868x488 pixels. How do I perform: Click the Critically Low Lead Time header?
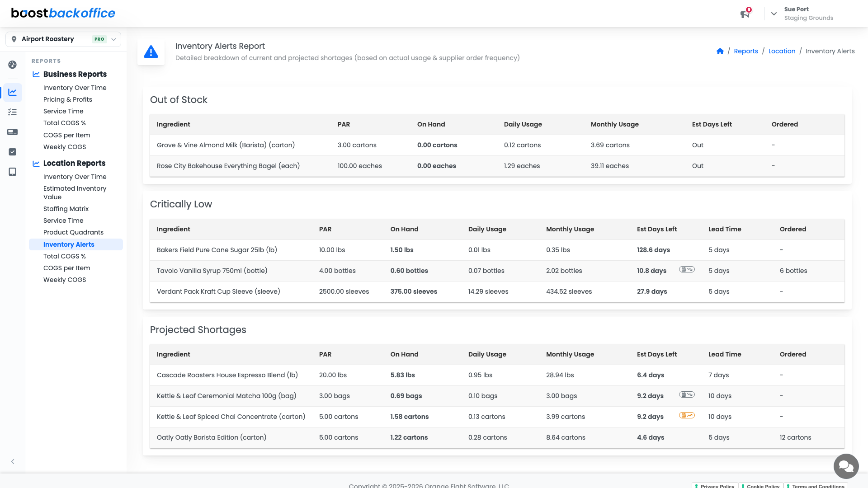tap(725, 229)
